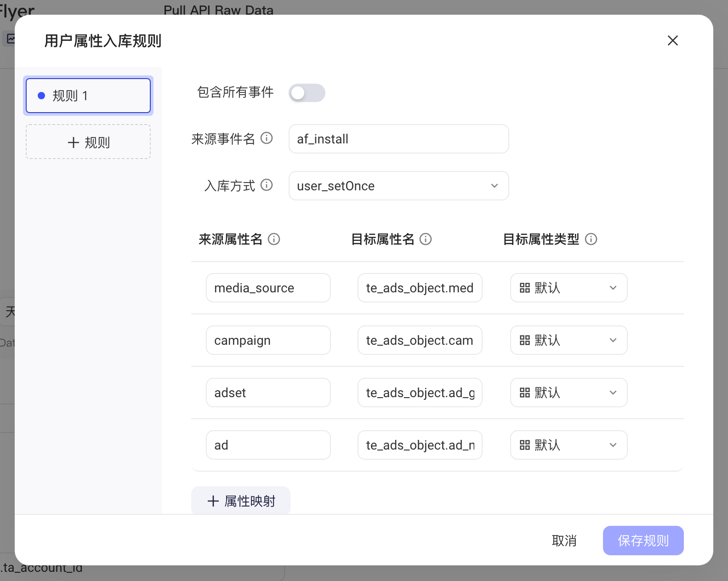Click target field te_ads_object.ad_n
The width and height of the screenshot is (728, 581).
[x=420, y=445]
